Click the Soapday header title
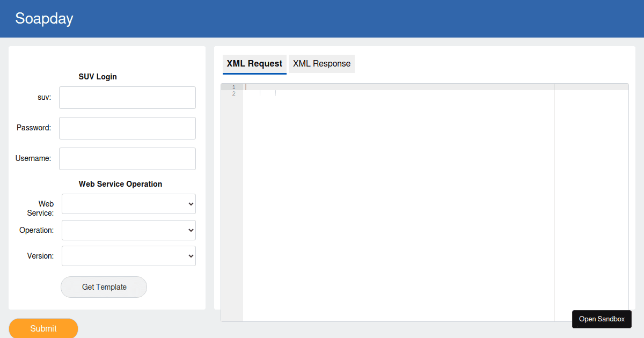The width and height of the screenshot is (644, 338). tap(44, 19)
